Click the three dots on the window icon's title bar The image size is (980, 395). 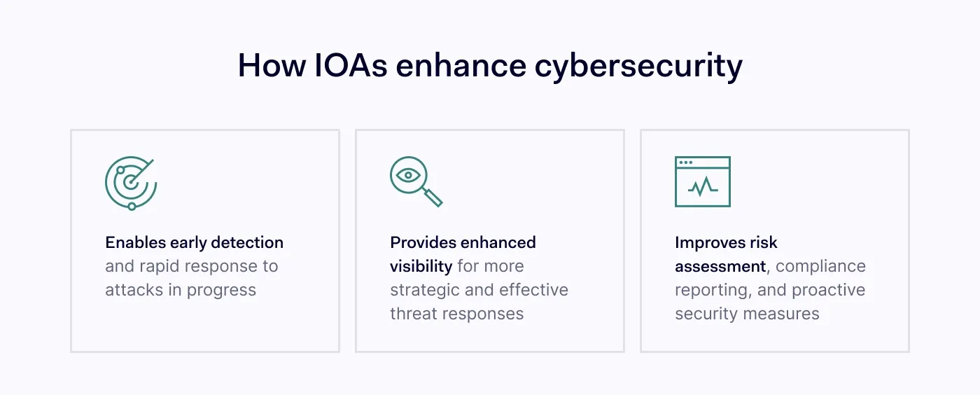[686, 162]
